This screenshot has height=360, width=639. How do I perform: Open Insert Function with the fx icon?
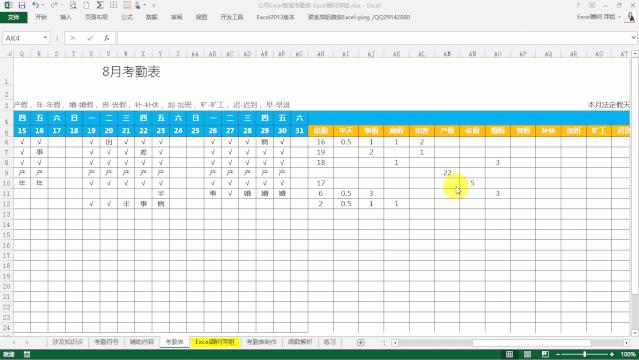[106, 38]
